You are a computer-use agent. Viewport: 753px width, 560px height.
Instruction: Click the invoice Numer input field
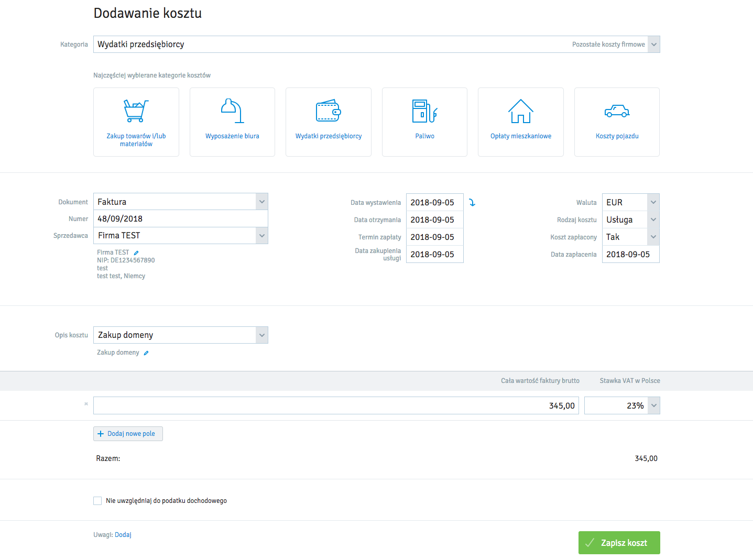[181, 218]
